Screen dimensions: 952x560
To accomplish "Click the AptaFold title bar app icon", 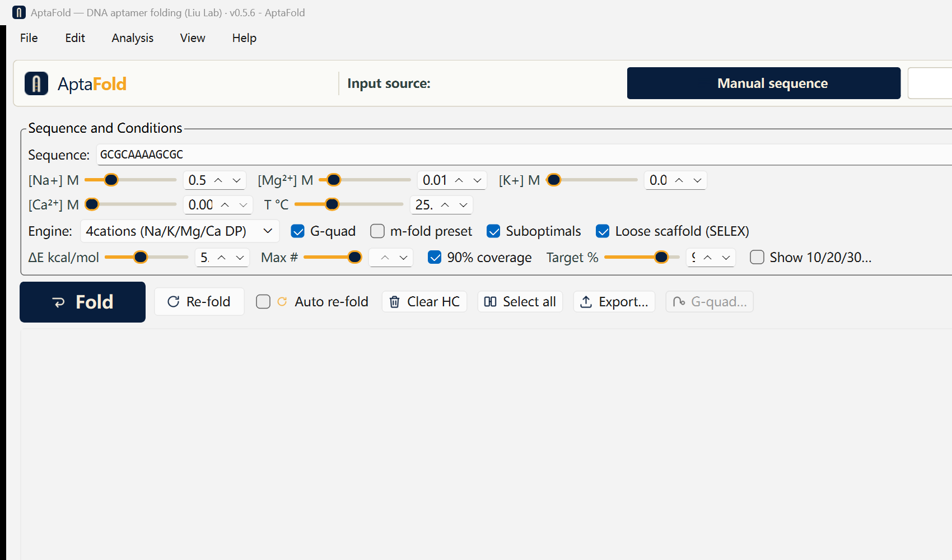I will 19,12.
